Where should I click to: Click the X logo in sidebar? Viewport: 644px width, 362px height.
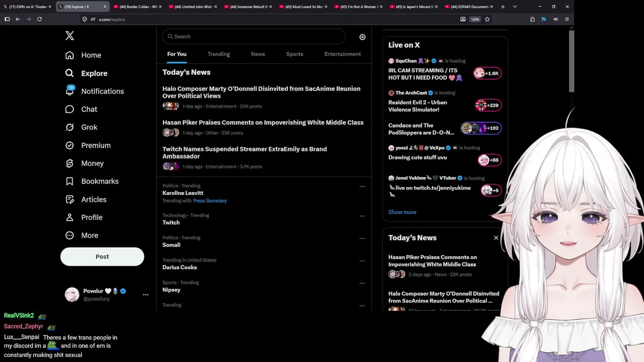tap(70, 36)
